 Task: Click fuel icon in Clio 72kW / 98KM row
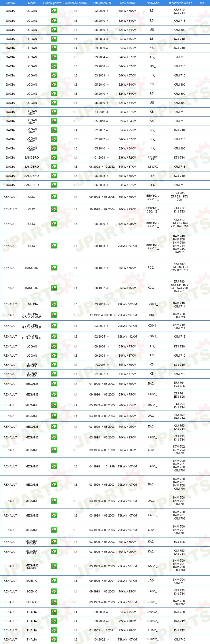point(54,224)
